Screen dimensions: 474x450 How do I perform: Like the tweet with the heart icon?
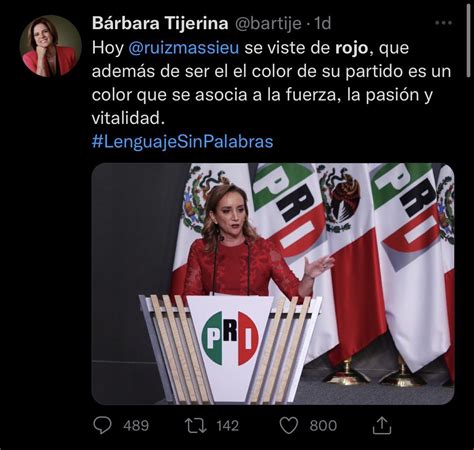pyautogui.click(x=288, y=426)
